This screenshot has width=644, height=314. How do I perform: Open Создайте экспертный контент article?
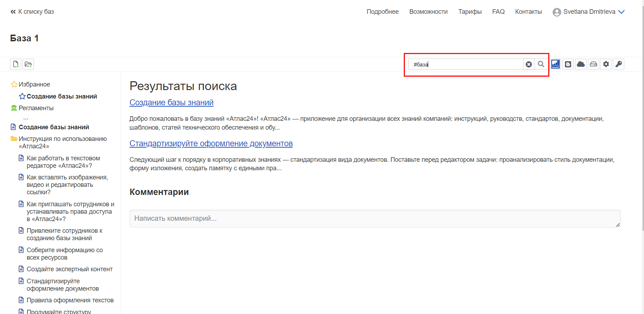tap(70, 269)
